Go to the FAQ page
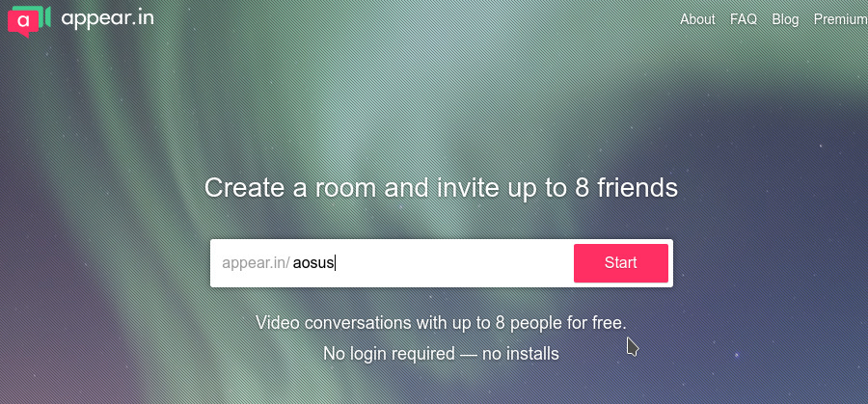868x404 pixels. tap(744, 19)
